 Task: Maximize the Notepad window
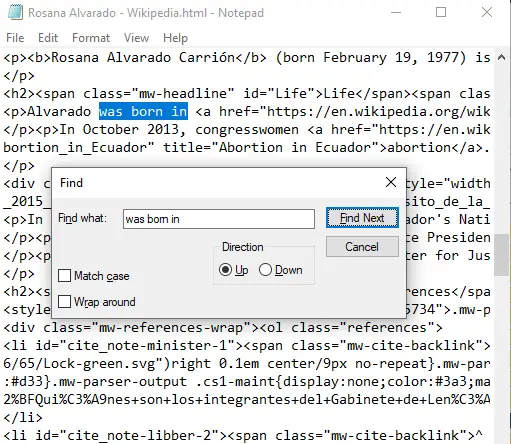click(441, 13)
